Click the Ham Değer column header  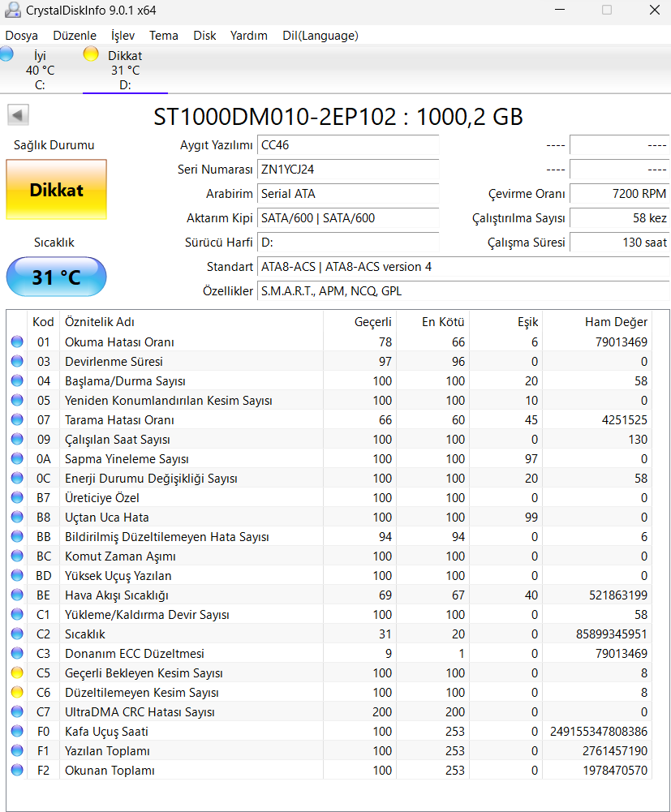point(616,322)
